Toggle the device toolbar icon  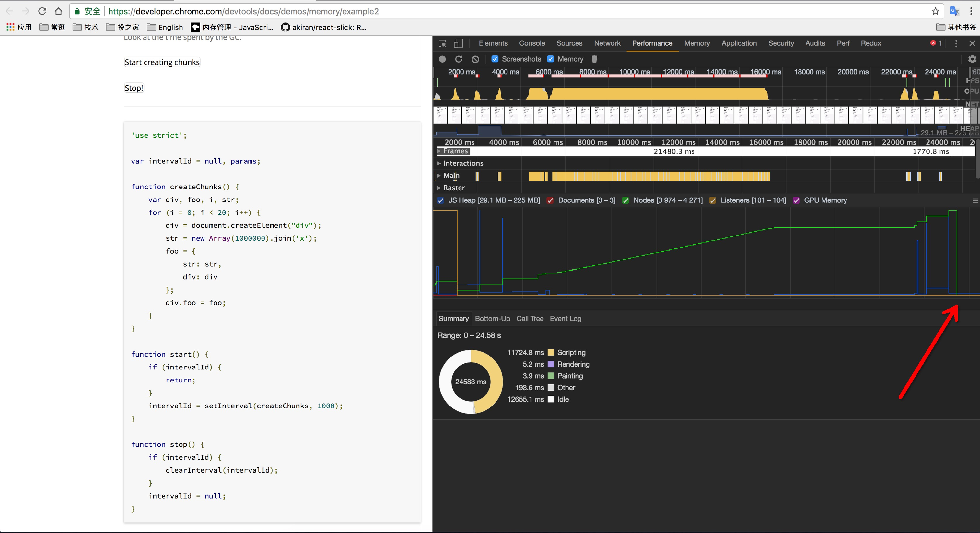[459, 43]
